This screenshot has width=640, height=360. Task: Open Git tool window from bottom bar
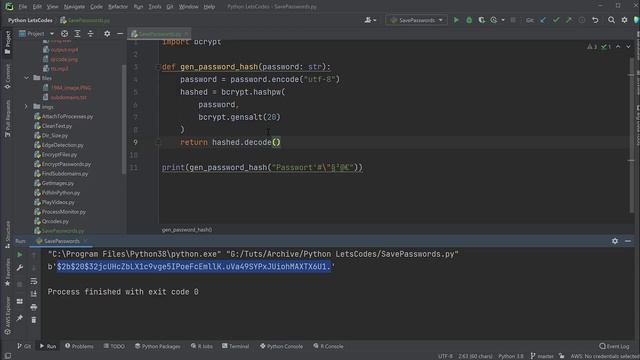(24, 346)
